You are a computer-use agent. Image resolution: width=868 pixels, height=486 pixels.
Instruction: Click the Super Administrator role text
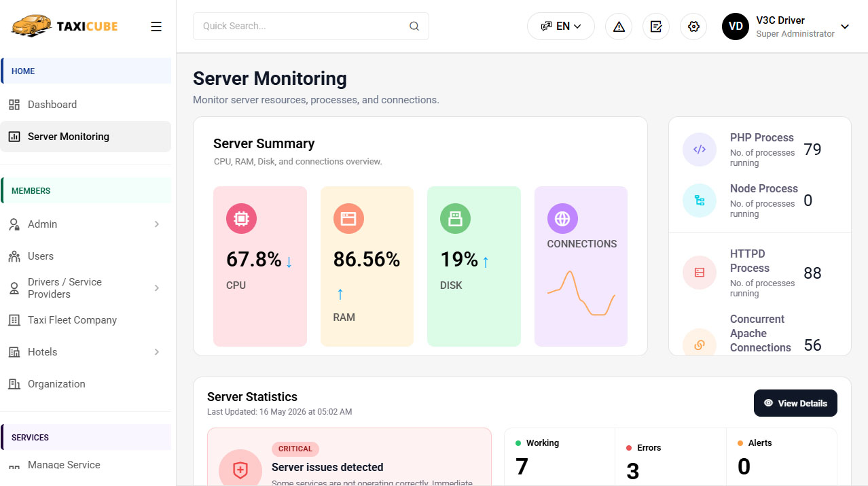click(x=795, y=34)
